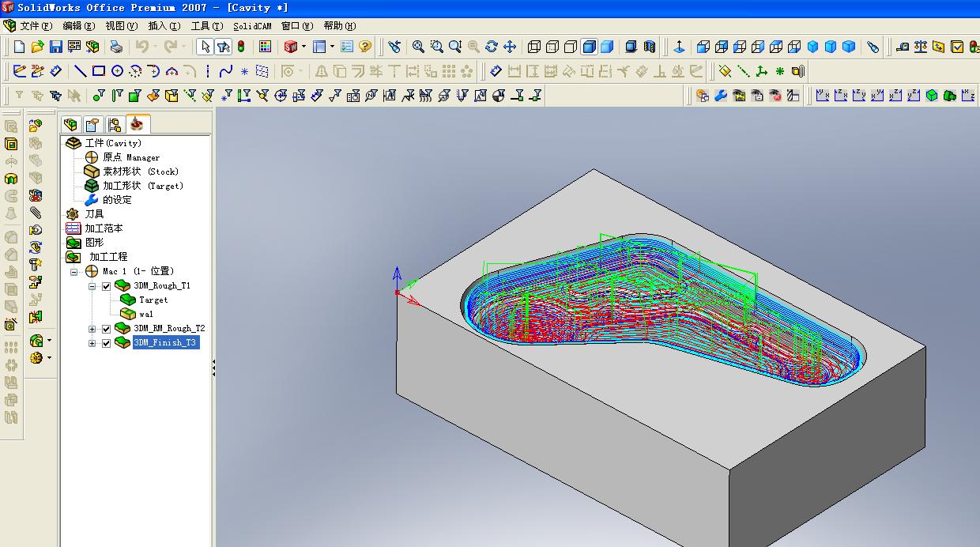Uncheck the 3DM_Finish_T3 operation checkbox
This screenshot has height=547, width=980.
click(107, 342)
